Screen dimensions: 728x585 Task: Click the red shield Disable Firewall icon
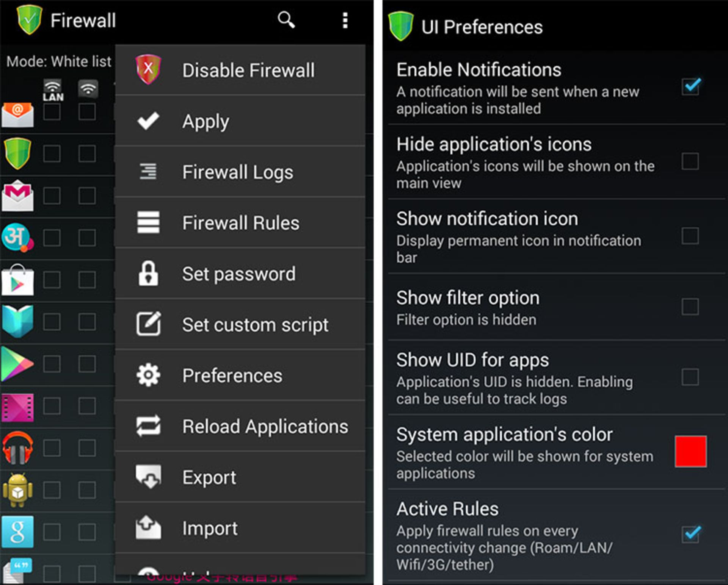pos(148,69)
